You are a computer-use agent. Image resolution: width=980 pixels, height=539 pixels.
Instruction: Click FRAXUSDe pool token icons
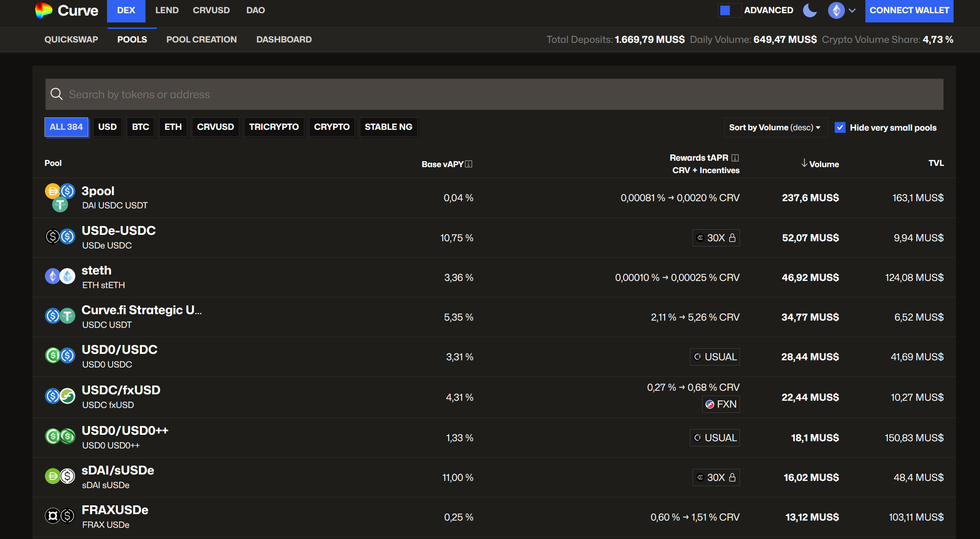[60, 516]
